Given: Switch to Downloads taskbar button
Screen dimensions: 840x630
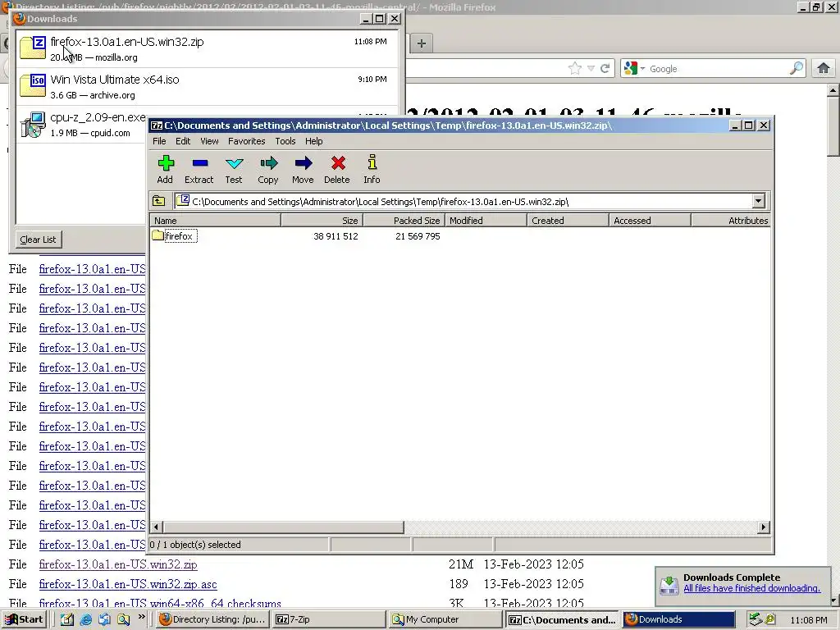Looking at the screenshot, I should pyautogui.click(x=678, y=619).
